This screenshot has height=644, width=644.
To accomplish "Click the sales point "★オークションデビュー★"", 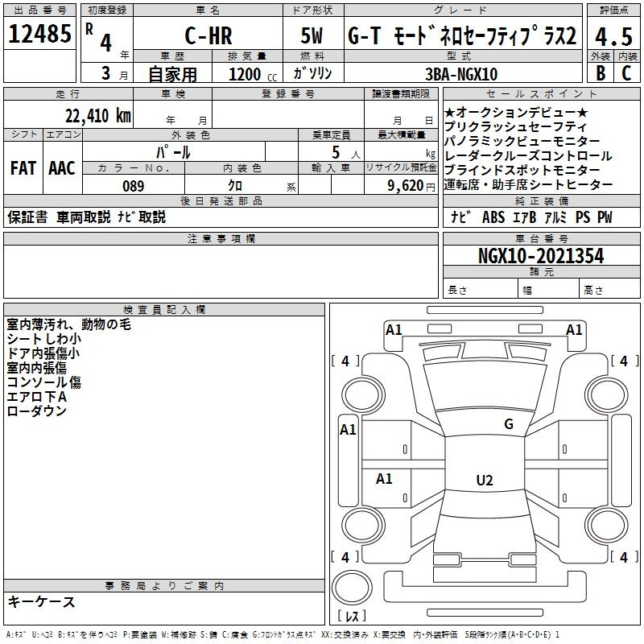I will (x=516, y=112).
